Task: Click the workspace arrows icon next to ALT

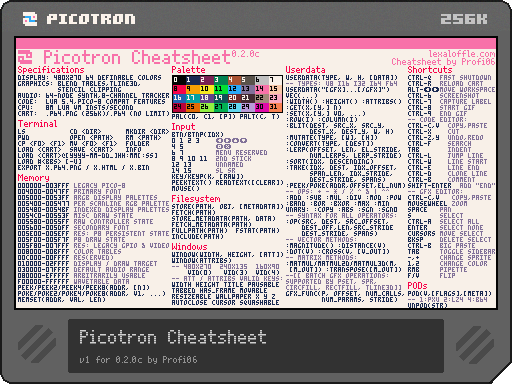Action: coord(431,89)
